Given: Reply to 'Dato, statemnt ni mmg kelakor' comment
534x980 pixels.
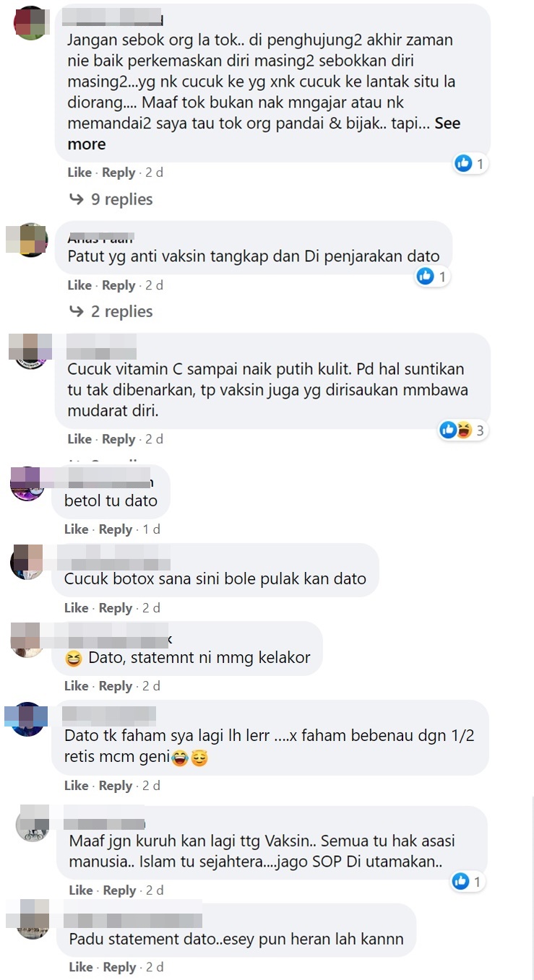Looking at the screenshot, I should 116,686.
